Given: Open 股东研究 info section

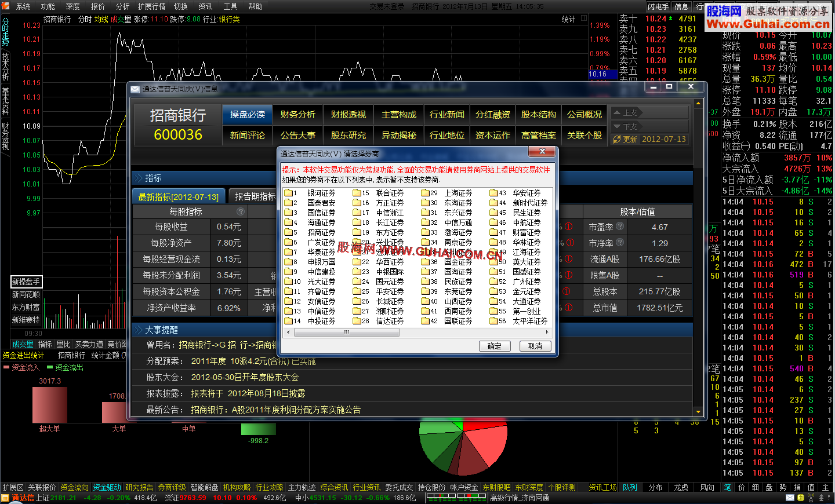Looking at the screenshot, I should tap(348, 136).
